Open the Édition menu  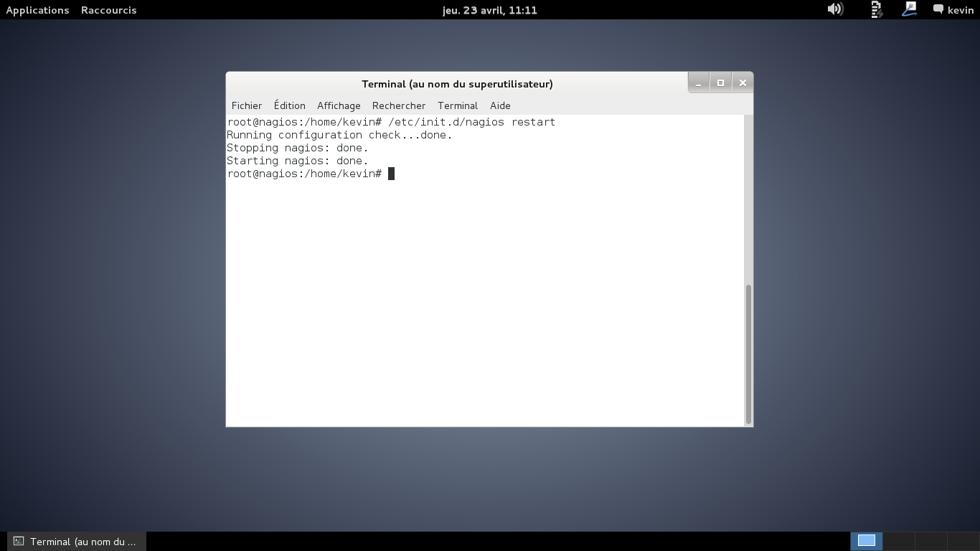289,105
